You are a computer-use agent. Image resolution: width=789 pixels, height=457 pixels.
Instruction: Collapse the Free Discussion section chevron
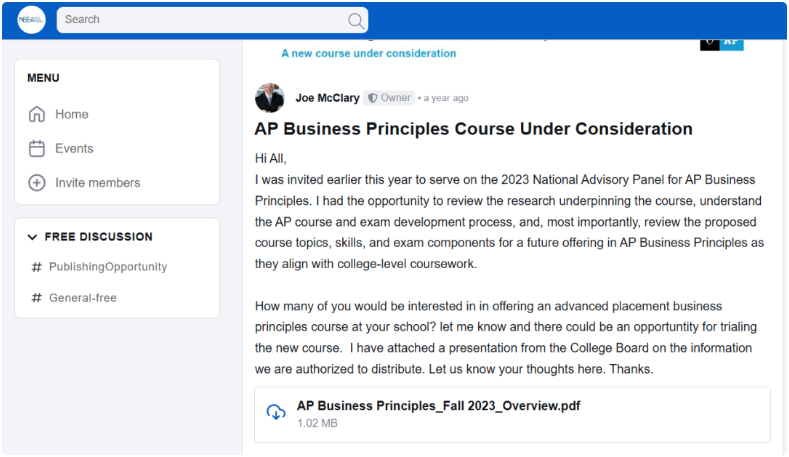tap(32, 237)
